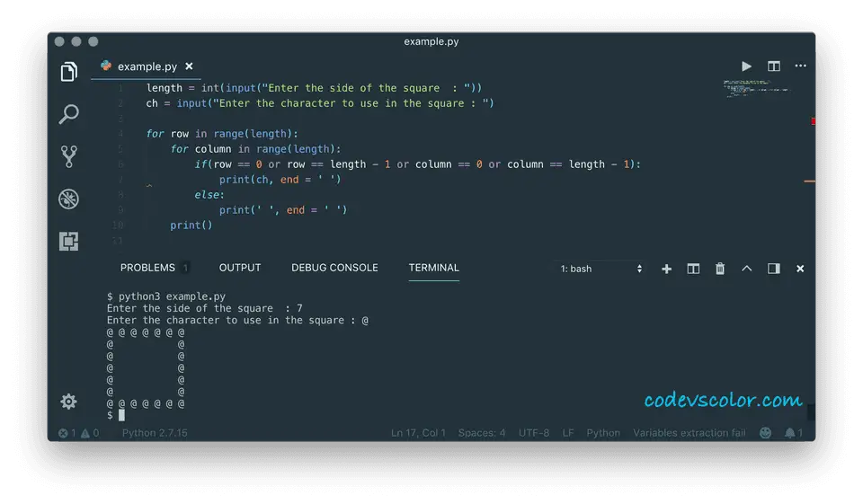Image resolution: width=863 pixels, height=504 pixels.
Task: Switch to the PROBLEMS panel tab
Action: tap(147, 268)
